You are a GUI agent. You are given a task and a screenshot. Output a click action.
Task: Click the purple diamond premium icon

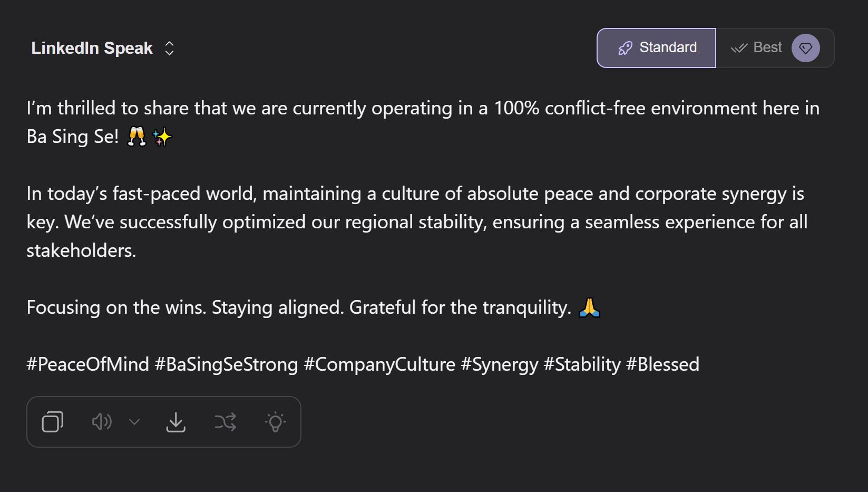(805, 48)
